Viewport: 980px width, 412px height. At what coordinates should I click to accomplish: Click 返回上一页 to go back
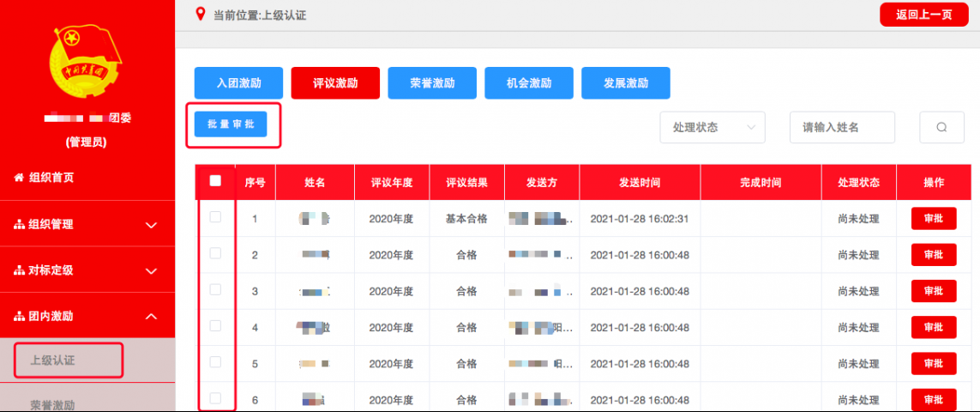click(923, 15)
